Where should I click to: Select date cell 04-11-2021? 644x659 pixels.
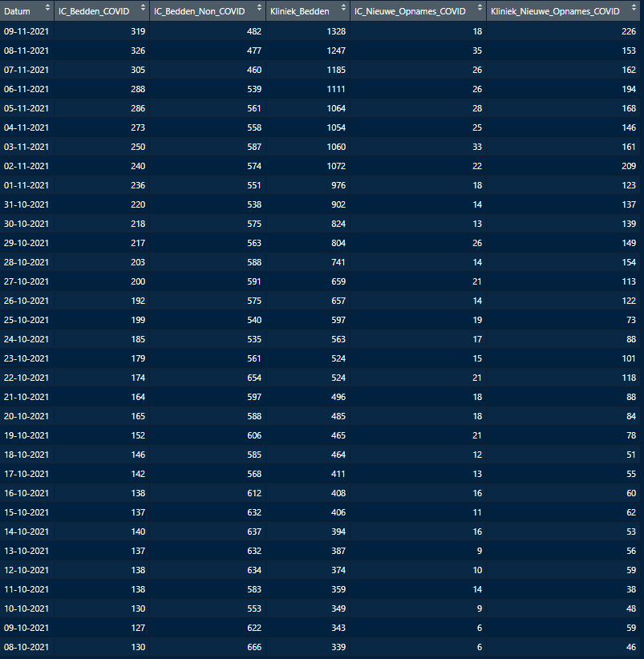26,127
